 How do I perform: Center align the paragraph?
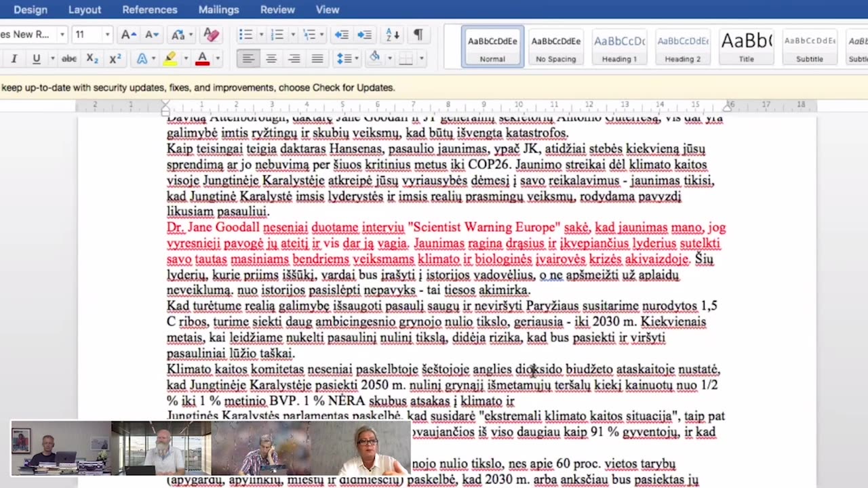coord(271,59)
